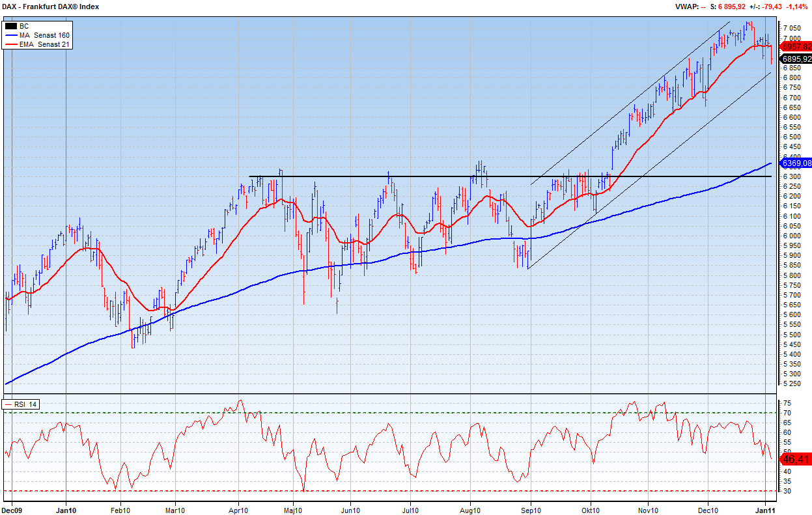Click the VWAP label in header

[x=686, y=7]
